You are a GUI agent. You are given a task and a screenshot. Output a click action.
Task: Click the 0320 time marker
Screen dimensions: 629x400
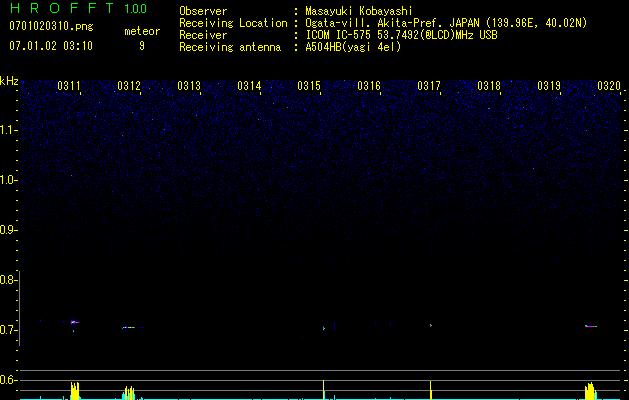click(609, 86)
